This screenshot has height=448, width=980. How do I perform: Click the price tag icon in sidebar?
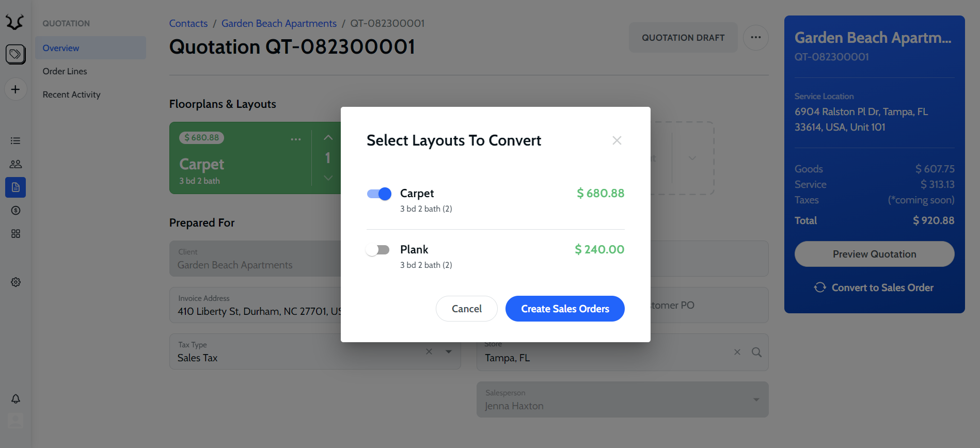click(x=15, y=54)
